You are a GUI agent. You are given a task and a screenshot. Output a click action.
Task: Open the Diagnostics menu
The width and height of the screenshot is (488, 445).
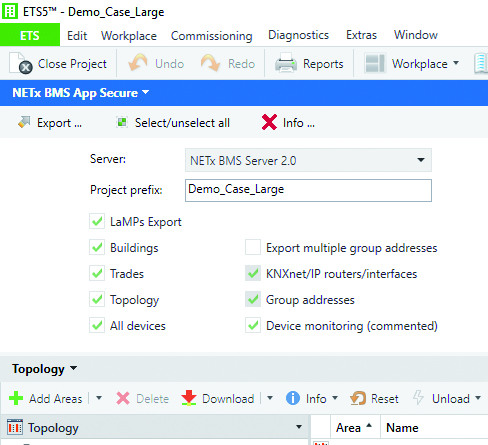[x=298, y=35]
